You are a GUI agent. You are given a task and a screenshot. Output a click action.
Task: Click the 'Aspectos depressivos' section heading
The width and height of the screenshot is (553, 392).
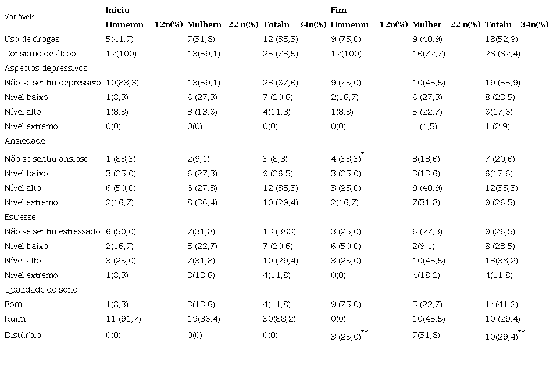tap(45, 68)
